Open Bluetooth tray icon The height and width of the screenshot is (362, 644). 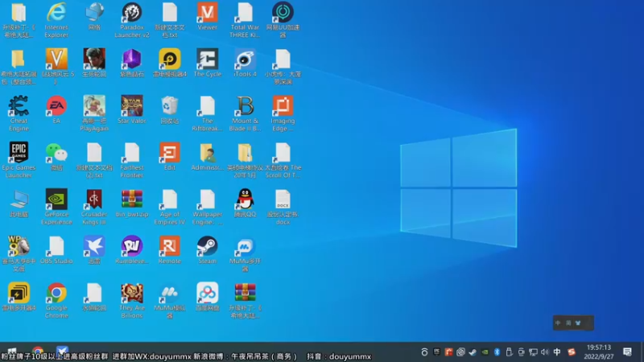coord(497,352)
